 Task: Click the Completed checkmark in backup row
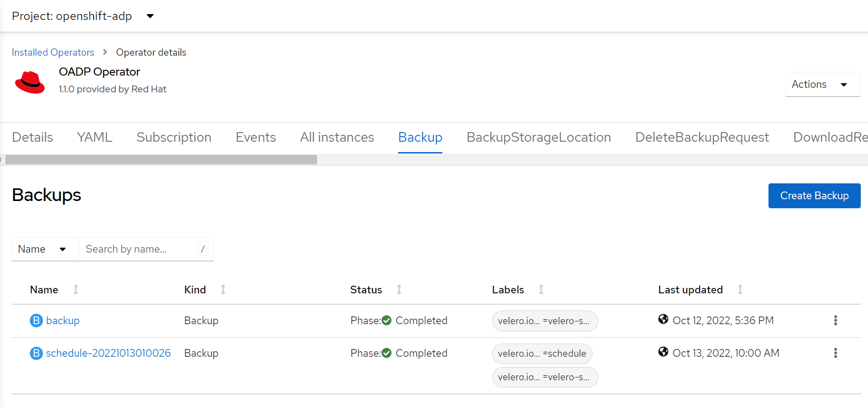click(386, 321)
